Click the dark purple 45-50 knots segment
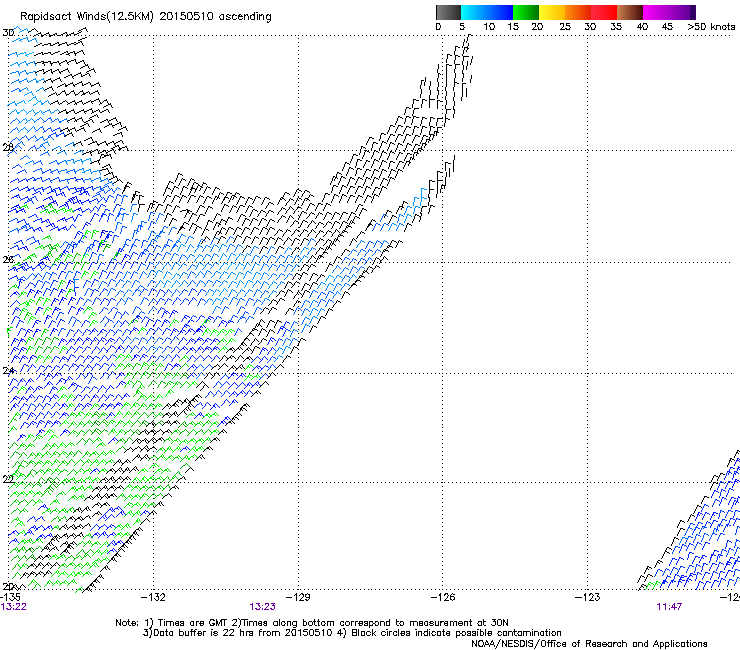740x650 pixels. click(x=682, y=12)
